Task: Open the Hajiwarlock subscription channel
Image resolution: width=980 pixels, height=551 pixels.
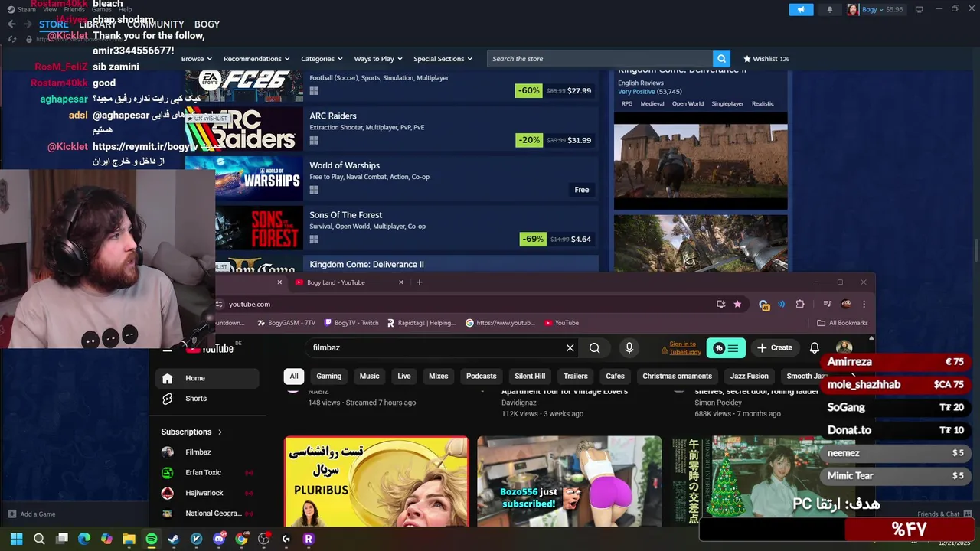Action: pos(204,494)
